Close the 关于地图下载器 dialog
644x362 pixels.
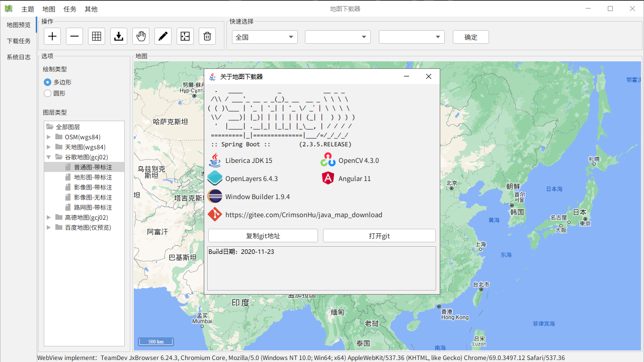429,76
